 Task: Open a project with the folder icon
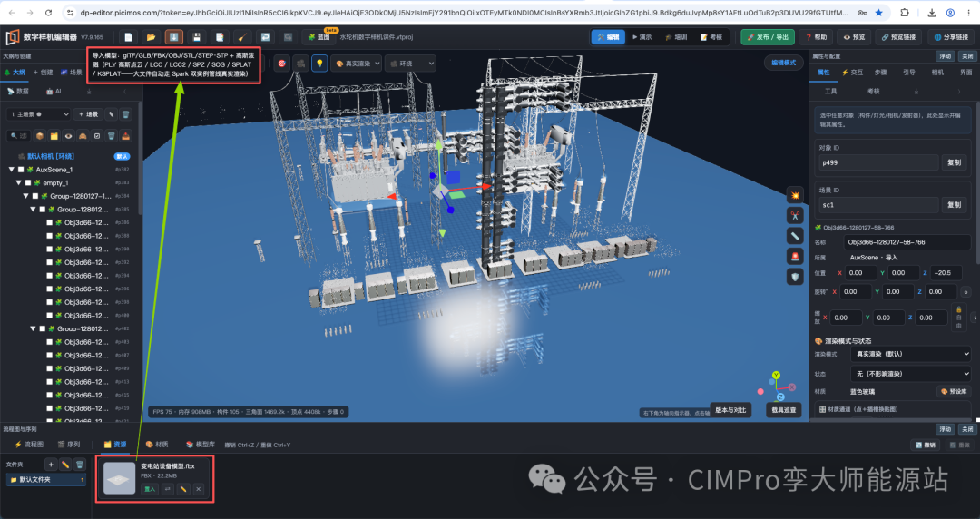[x=151, y=37]
